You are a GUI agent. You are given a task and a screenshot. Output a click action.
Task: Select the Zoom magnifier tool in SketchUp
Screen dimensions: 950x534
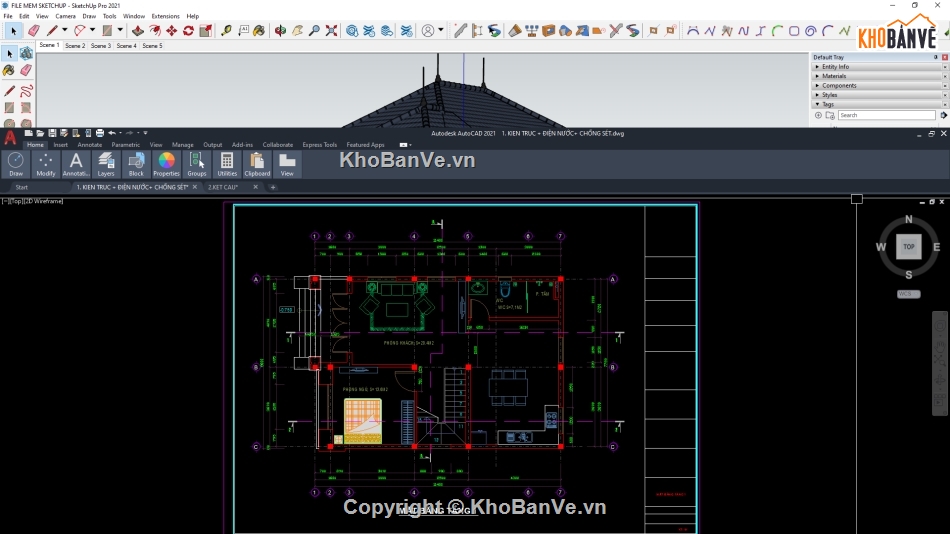coord(314,30)
